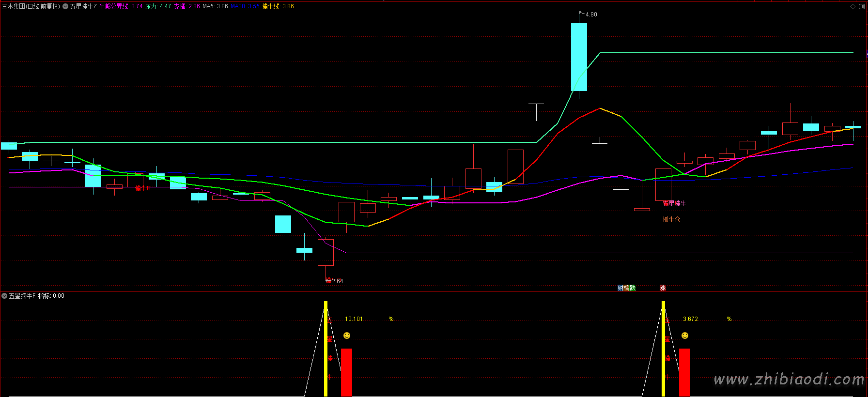Viewport: 868px width, 397px height.
Task: Click the 五星擒牛F indicator name
Action: pyautogui.click(x=22, y=296)
